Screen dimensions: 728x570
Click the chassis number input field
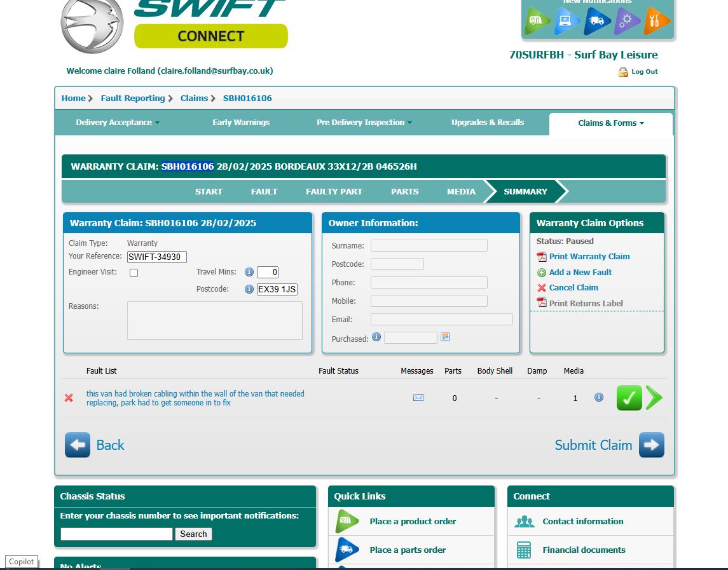116,534
